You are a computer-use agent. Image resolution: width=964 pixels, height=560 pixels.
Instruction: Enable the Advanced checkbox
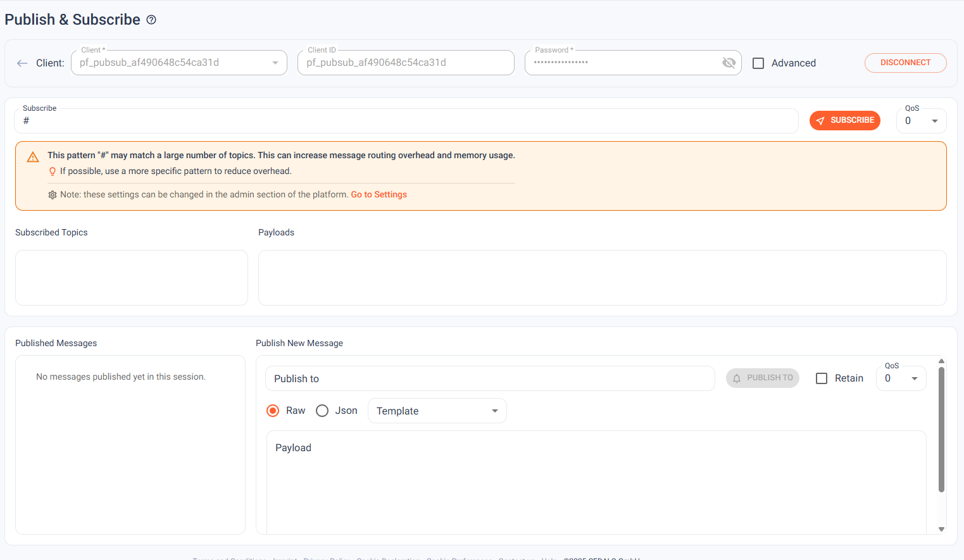click(x=758, y=63)
